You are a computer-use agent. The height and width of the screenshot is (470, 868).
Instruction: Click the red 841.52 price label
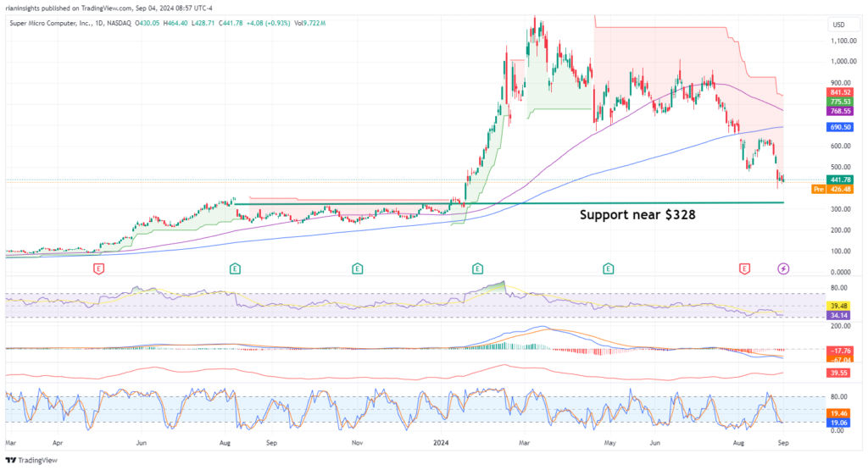click(x=840, y=92)
